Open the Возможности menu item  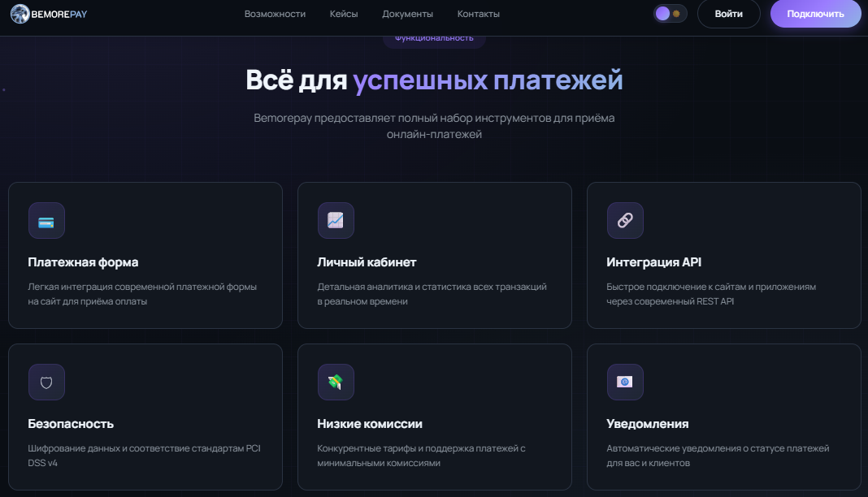(275, 14)
